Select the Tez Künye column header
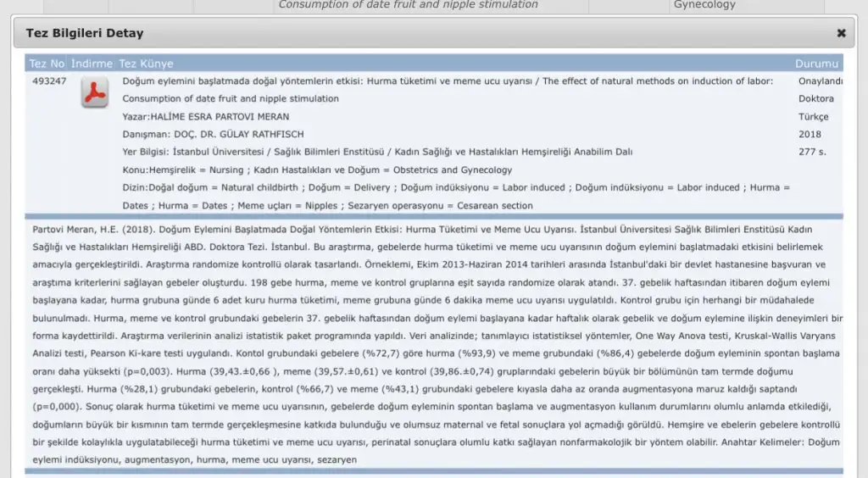 [x=146, y=64]
